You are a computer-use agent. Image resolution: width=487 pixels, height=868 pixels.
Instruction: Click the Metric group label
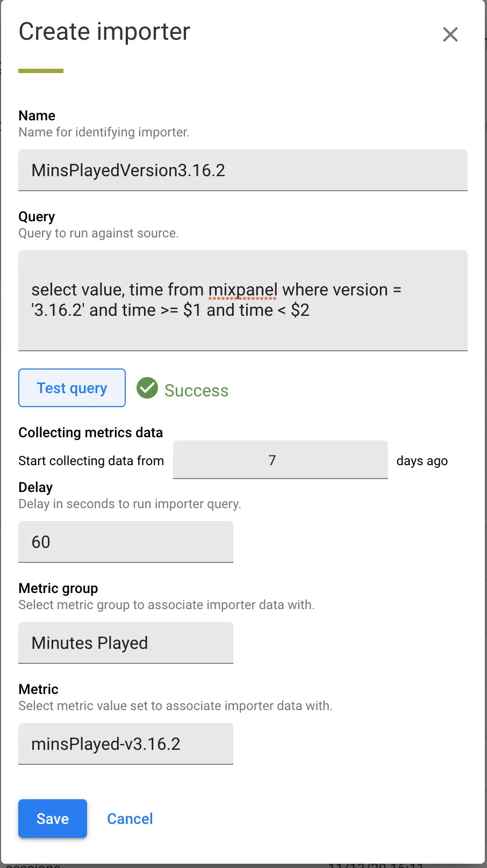click(58, 588)
